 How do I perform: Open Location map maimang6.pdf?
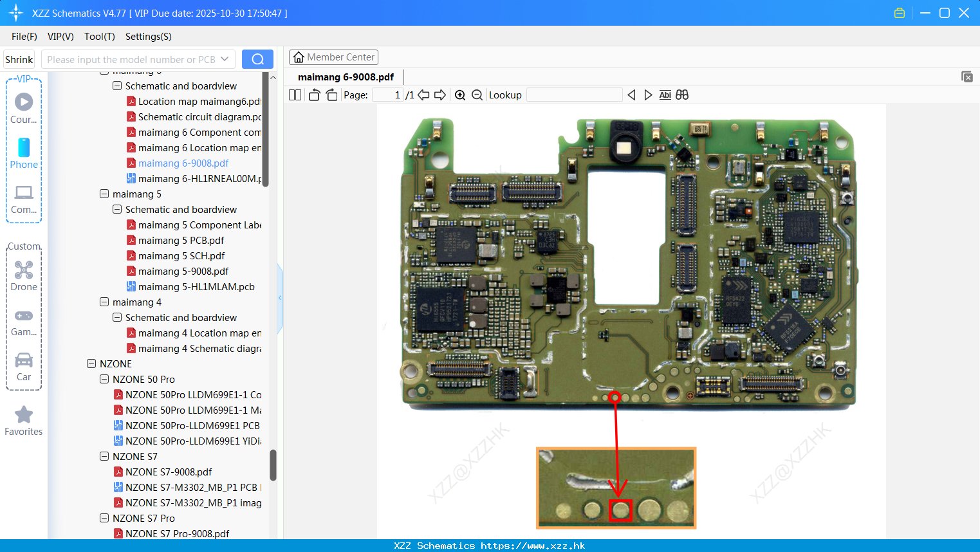coord(194,101)
